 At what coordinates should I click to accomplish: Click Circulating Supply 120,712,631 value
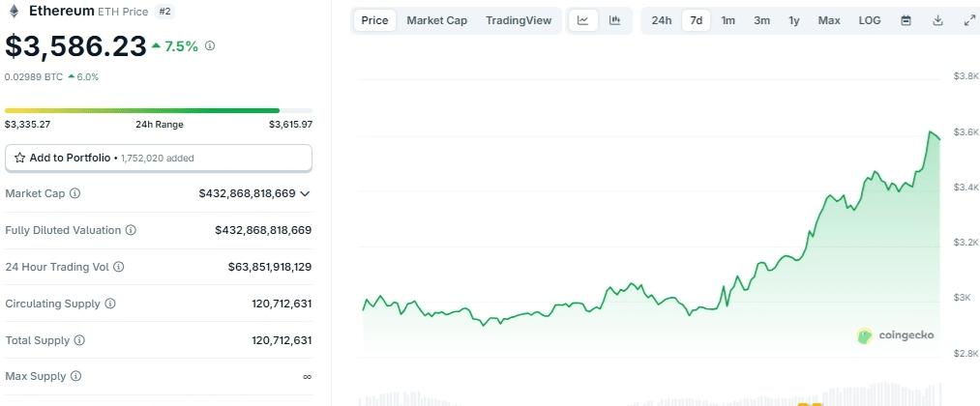click(282, 304)
